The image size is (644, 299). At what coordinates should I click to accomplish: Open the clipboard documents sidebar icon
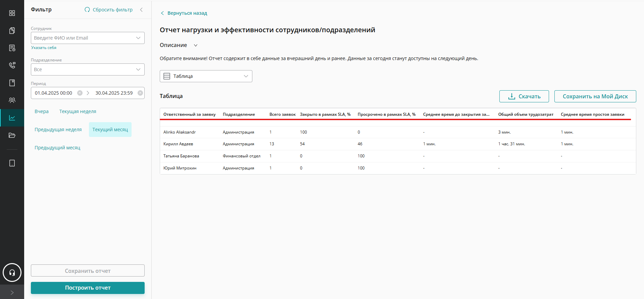click(x=12, y=31)
